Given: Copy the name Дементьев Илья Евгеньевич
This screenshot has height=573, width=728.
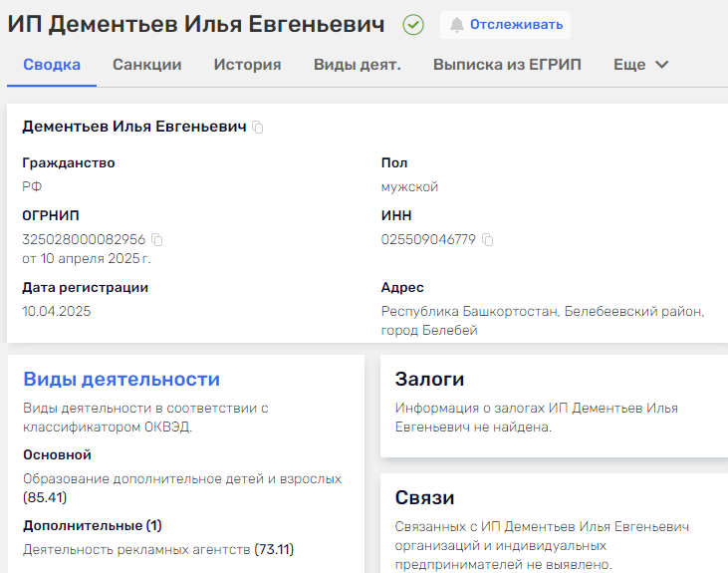Looking at the screenshot, I should click(257, 127).
